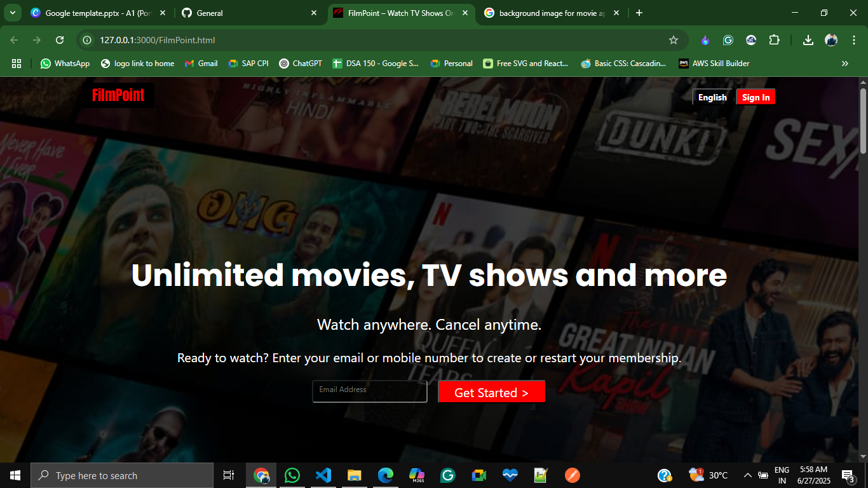View browser Downloads
This screenshot has height=488, width=868.
(808, 39)
